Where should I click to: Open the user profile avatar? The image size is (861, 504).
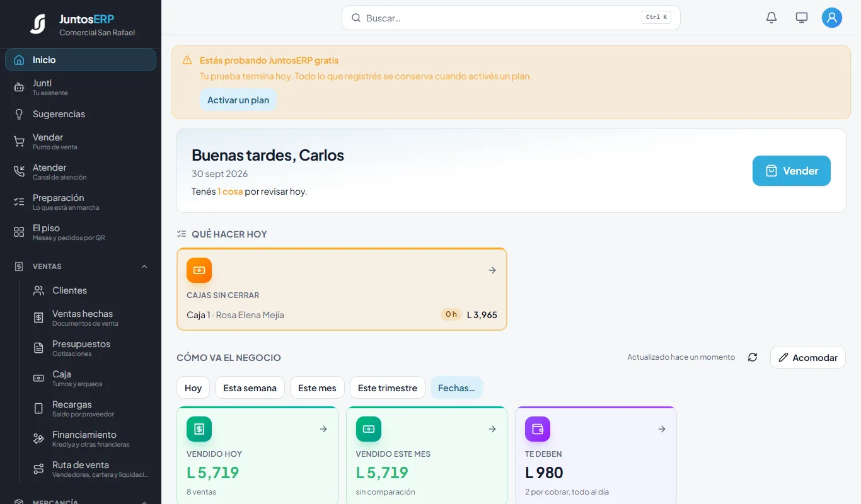click(x=832, y=18)
